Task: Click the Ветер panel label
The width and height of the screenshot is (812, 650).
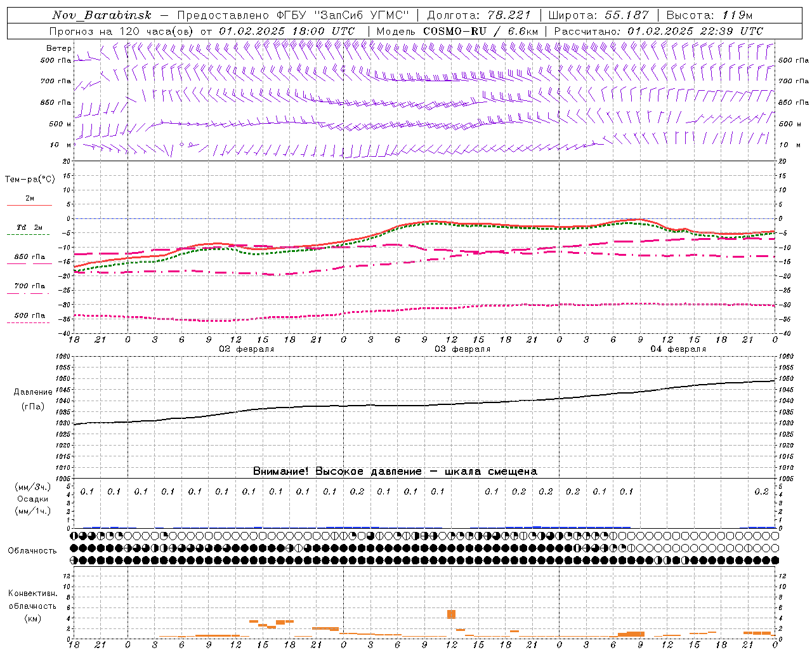Action: 59,48
